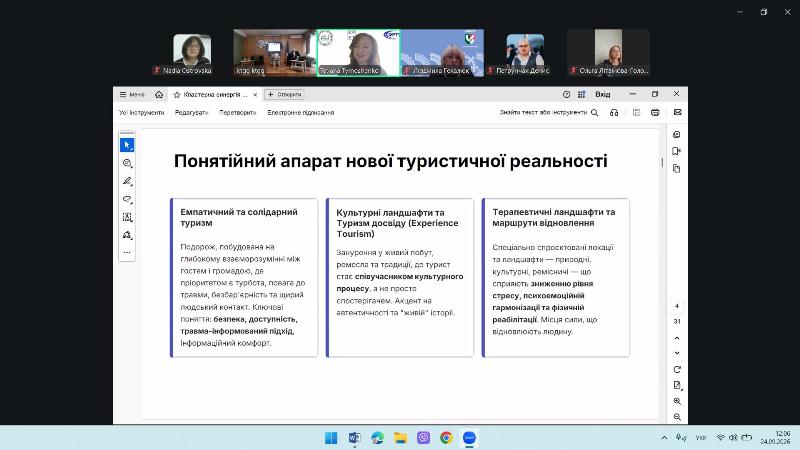Click the slide heading Понятійний апарат нової туристичної реальності

pos(390,161)
